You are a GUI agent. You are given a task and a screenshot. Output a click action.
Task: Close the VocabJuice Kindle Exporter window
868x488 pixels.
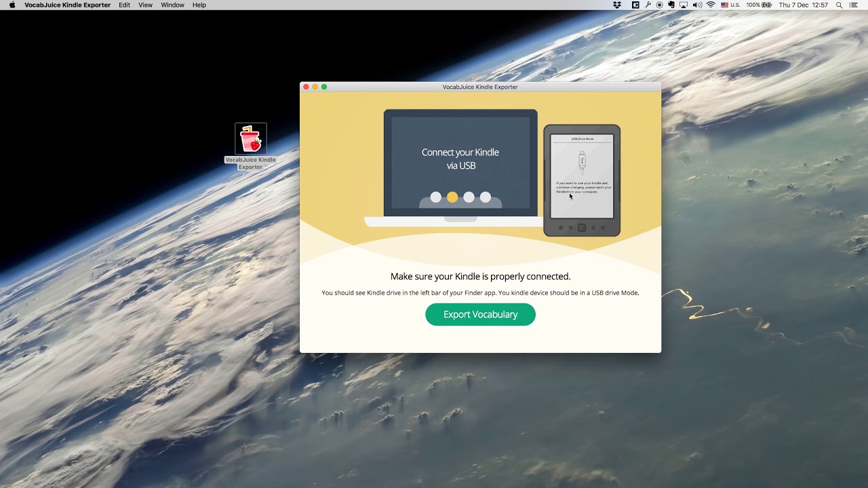coord(306,87)
